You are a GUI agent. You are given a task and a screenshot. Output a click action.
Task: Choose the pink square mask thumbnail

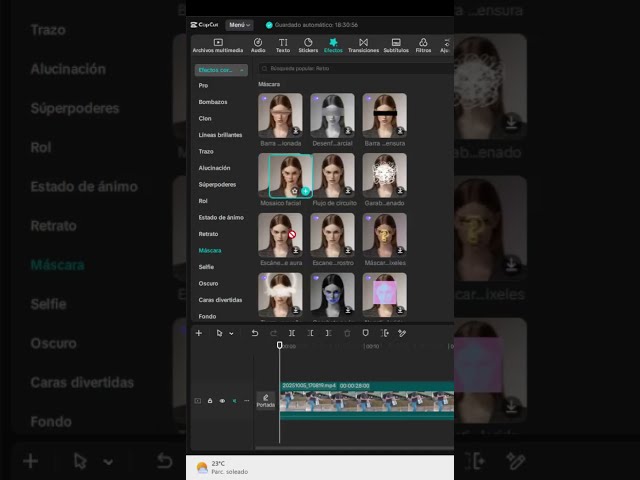[384, 295]
